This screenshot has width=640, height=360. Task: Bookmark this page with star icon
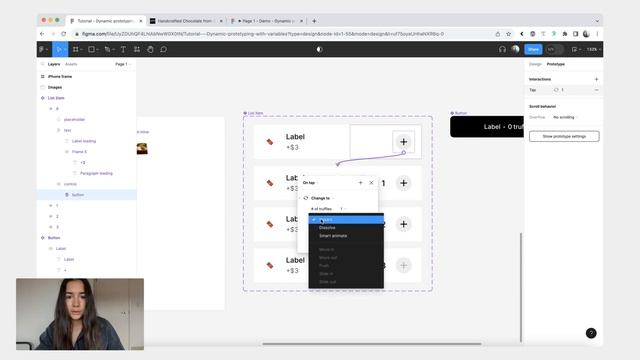[509, 34]
